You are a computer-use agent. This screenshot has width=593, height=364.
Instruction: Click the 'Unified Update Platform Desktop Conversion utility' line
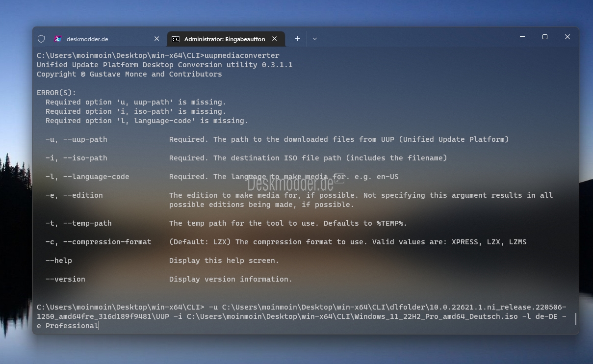tap(165, 65)
